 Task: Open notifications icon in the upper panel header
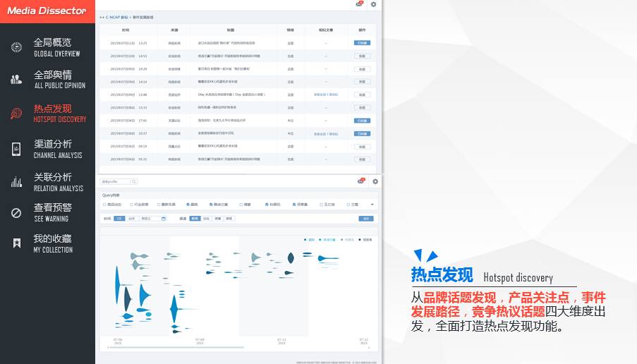coord(359,4)
